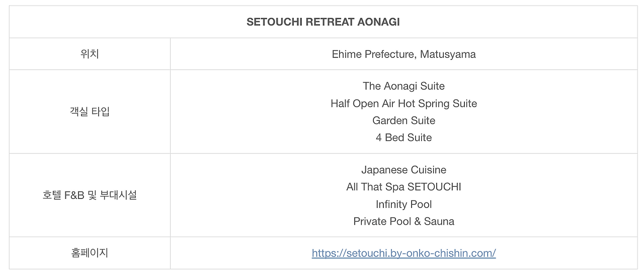This screenshot has height=276, width=644.
Task: Click the 'Half Open Air' text
Action: 363,103
